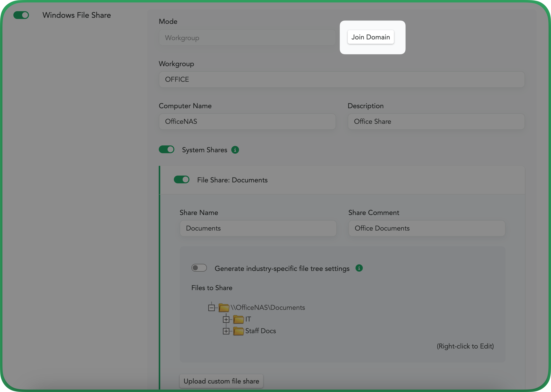Select the \\OfficeNAS\Documents tree label
This screenshot has width=551, height=392.
pyautogui.click(x=268, y=308)
